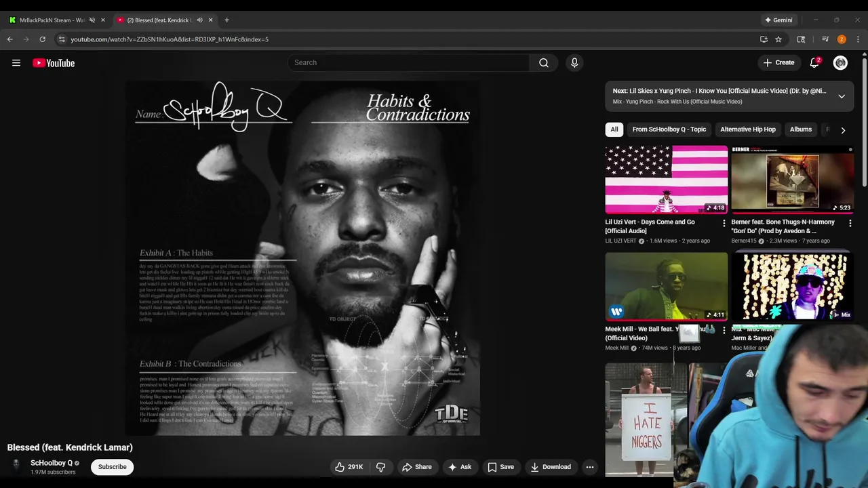This screenshot has width=868, height=488.
Task: Open the Chrome three-dot menu
Action: point(858,39)
